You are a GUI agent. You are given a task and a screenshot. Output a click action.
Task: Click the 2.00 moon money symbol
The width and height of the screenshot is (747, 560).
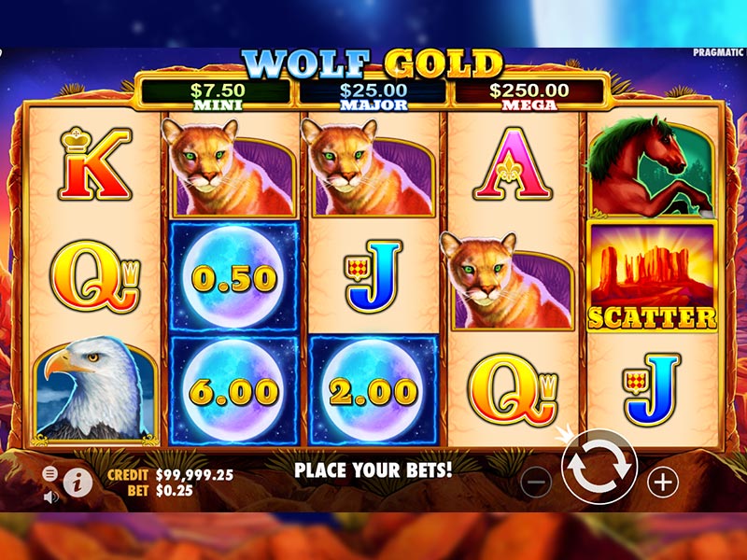[x=373, y=391]
